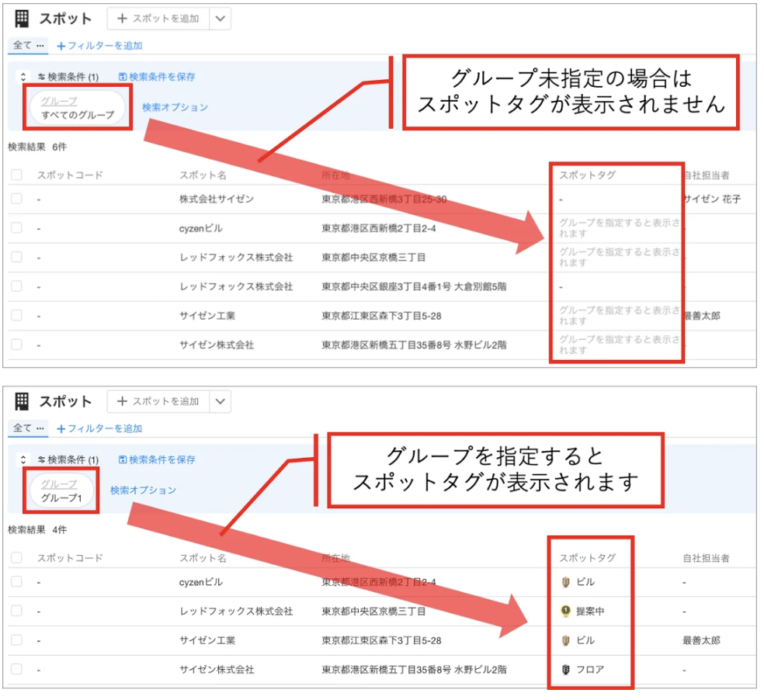Click the 検索結果 4件 count
This screenshot has height=700, width=764.
37,530
